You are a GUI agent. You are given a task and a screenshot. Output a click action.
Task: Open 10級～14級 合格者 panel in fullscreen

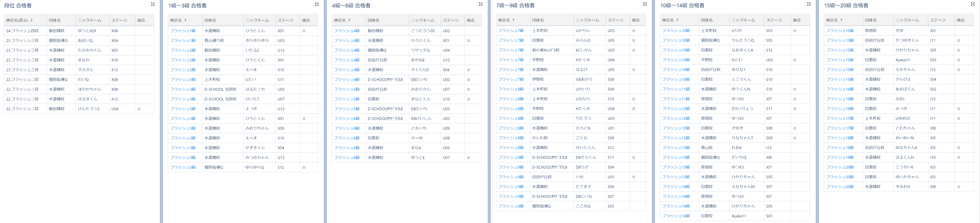click(x=808, y=5)
